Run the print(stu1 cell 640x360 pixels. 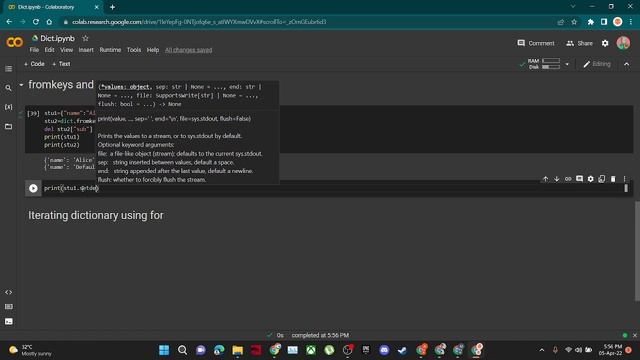[33, 188]
